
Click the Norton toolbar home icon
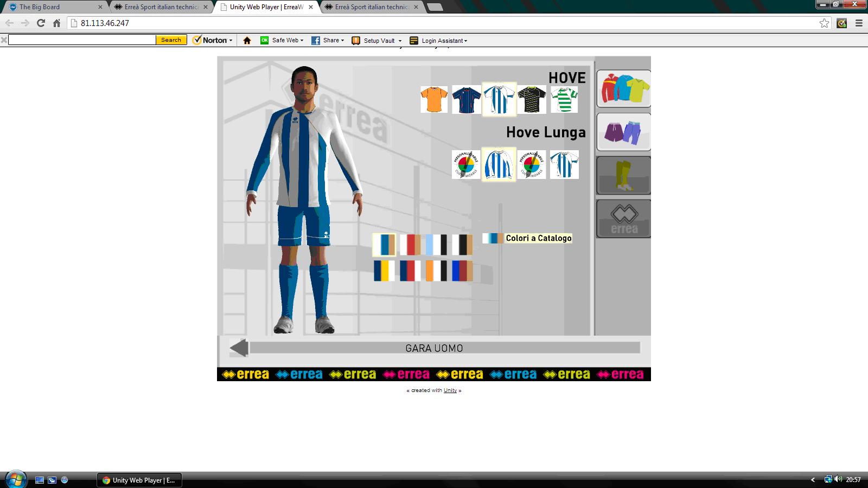click(x=247, y=40)
